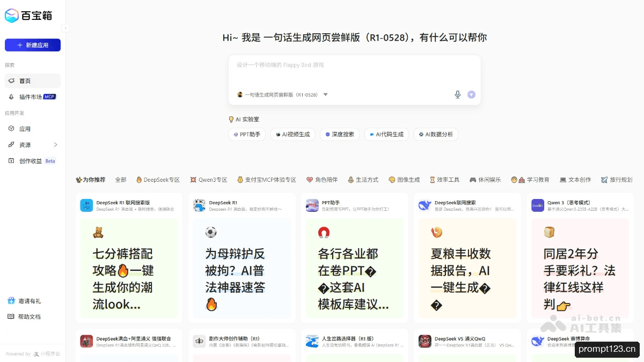This screenshot has height=362, width=644.
Task: Click 邀请有礼 gift icon
Action: point(11,300)
